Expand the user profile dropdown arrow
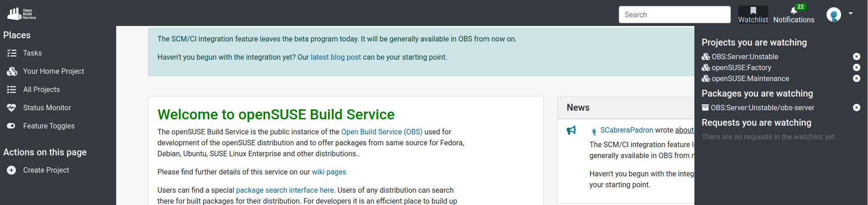Image resolution: width=868 pixels, height=205 pixels. pyautogui.click(x=851, y=14)
